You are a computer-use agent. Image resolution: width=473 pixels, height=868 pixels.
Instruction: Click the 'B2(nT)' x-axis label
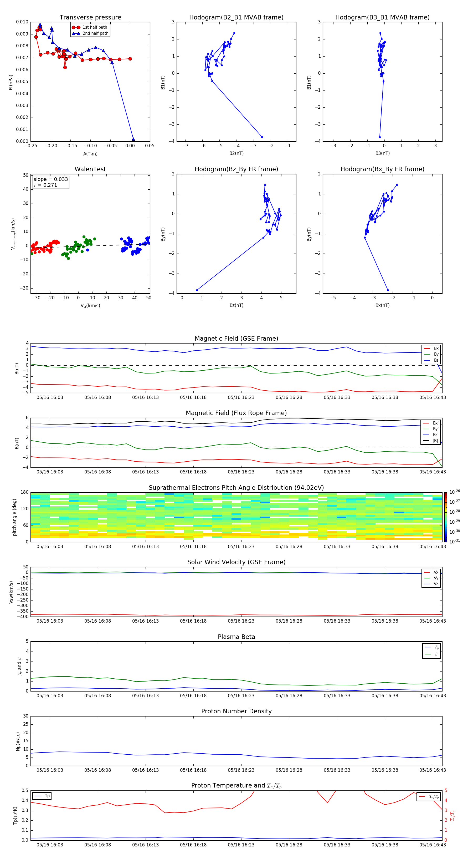236,153
